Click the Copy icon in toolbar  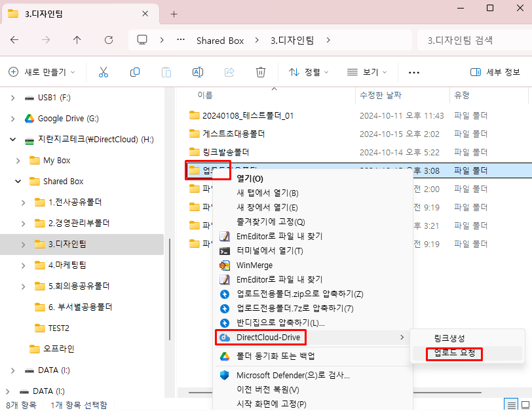pyautogui.click(x=135, y=72)
